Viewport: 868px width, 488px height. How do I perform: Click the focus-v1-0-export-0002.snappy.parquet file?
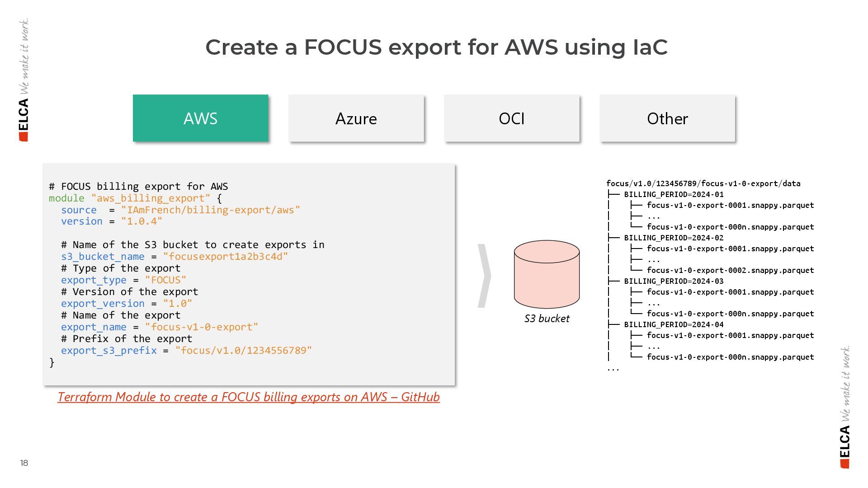(x=730, y=270)
